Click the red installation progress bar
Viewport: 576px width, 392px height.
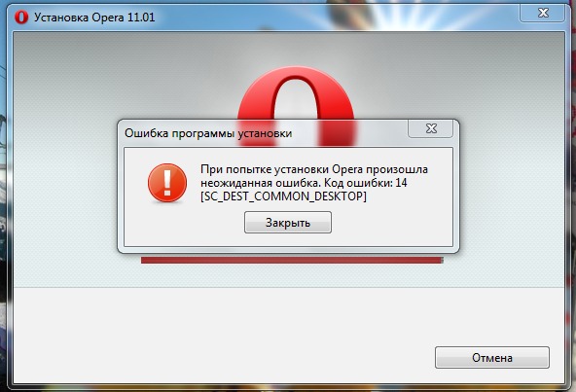pyautogui.click(x=292, y=260)
